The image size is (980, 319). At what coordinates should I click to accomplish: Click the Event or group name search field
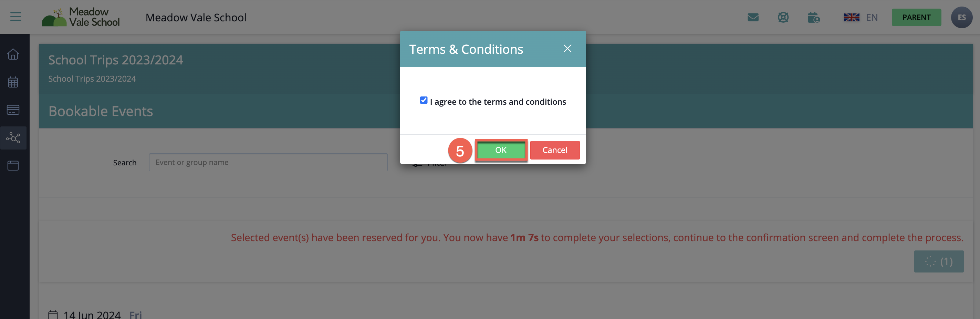click(x=268, y=163)
